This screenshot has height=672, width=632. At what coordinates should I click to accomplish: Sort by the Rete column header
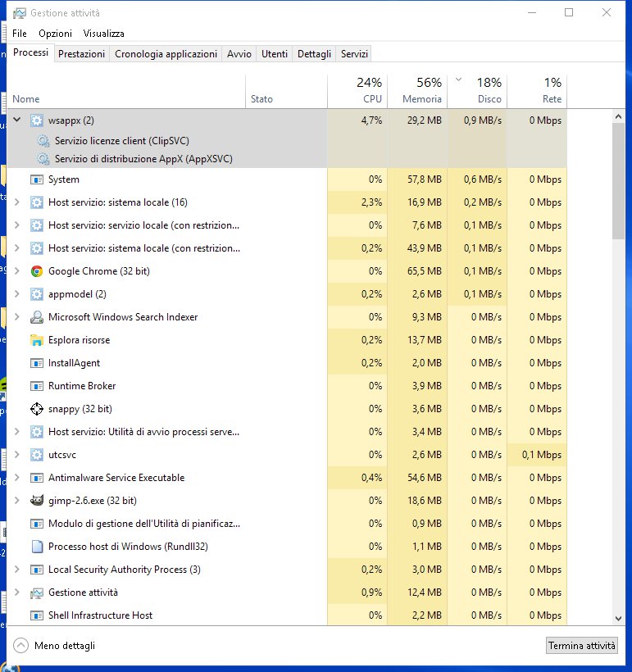537,91
